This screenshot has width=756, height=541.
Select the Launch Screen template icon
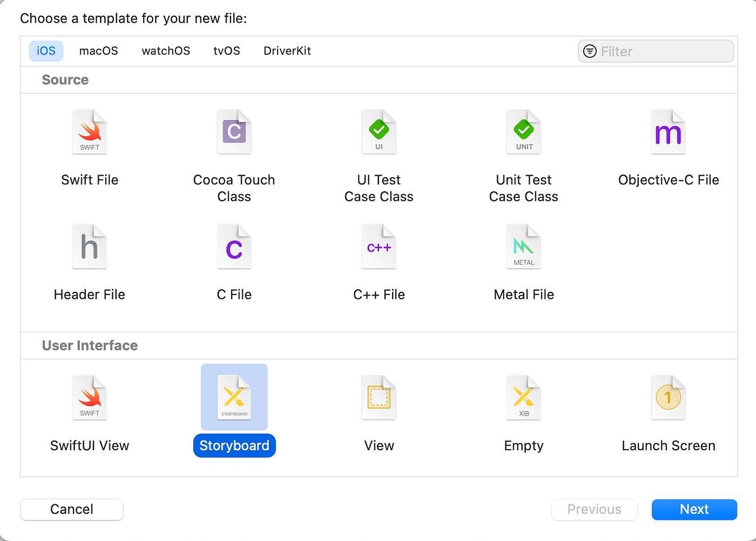click(668, 397)
